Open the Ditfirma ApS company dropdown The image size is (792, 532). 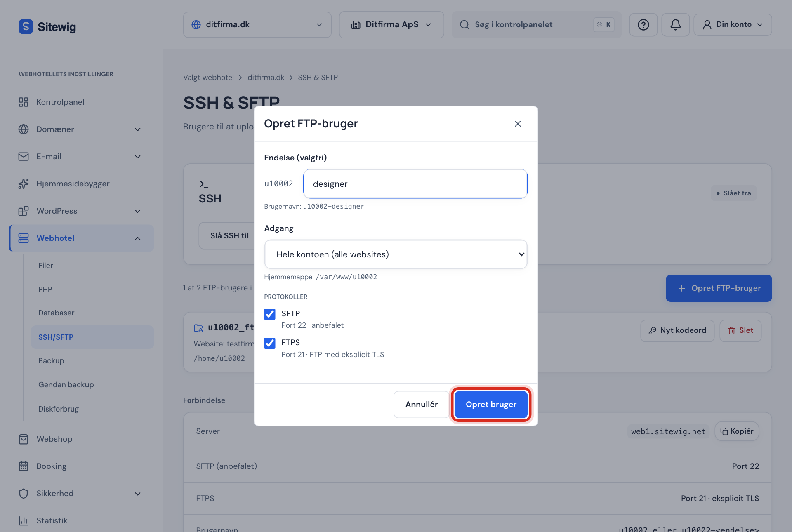(391, 25)
